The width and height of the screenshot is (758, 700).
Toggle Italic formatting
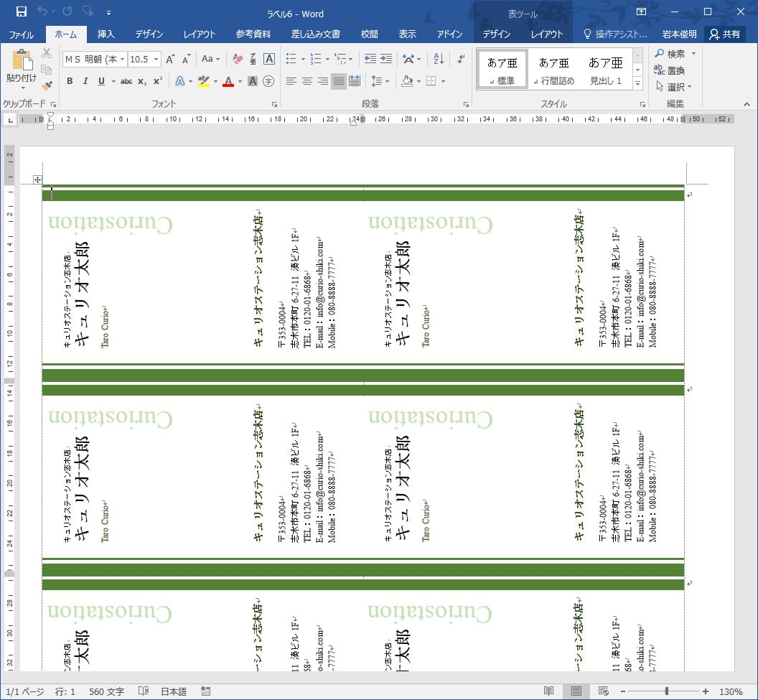tap(85, 81)
